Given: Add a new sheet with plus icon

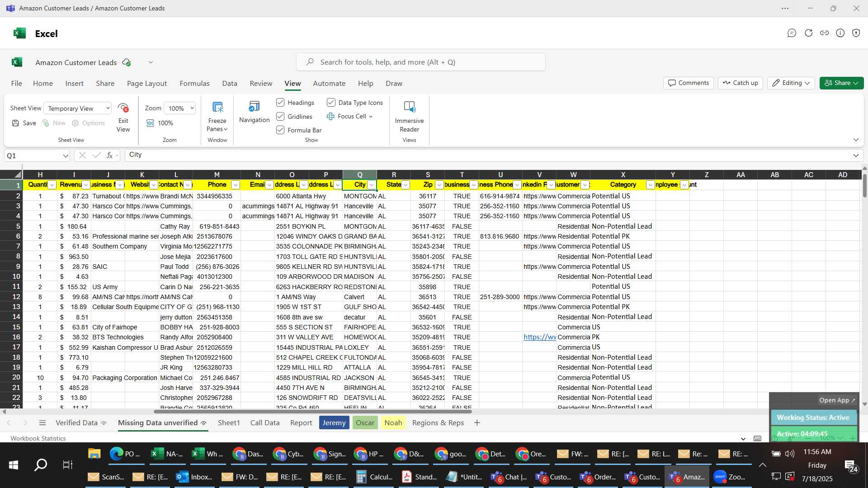Looking at the screenshot, I should pos(477,423).
